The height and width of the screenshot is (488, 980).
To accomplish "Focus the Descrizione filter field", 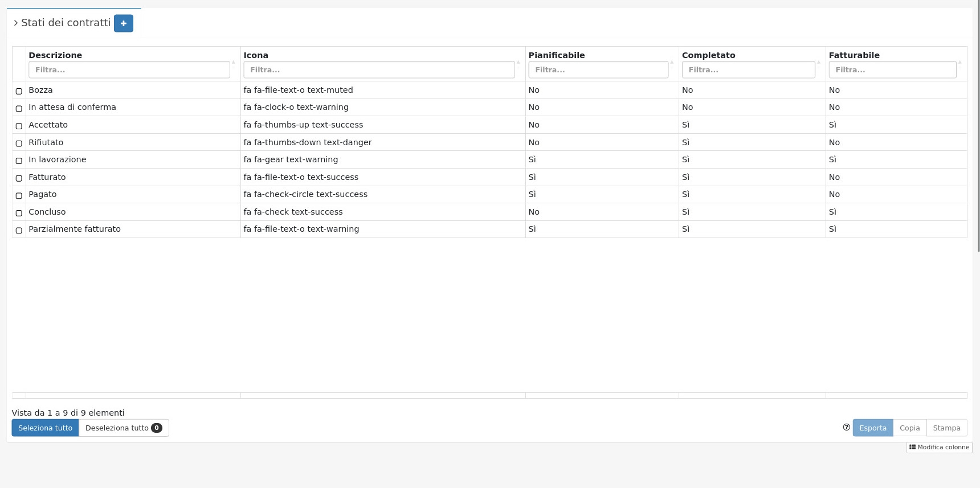I will tap(129, 70).
